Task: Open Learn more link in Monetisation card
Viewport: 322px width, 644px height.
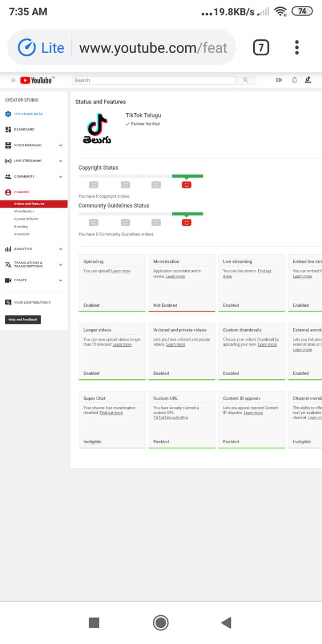Action: click(x=175, y=276)
